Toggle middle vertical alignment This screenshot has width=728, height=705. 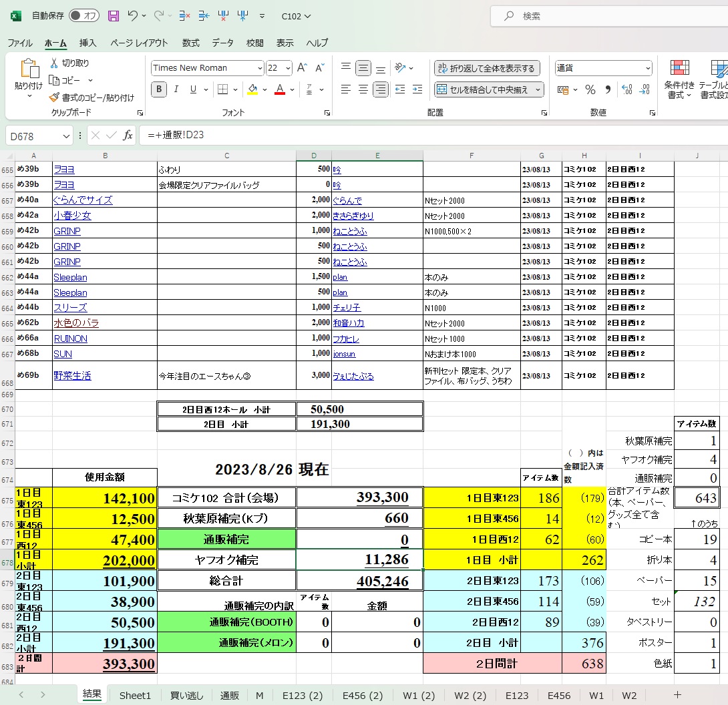pos(363,68)
